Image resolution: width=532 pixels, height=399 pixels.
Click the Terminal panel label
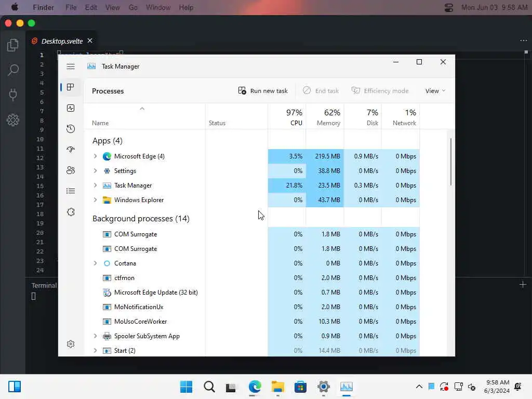pyautogui.click(x=44, y=285)
